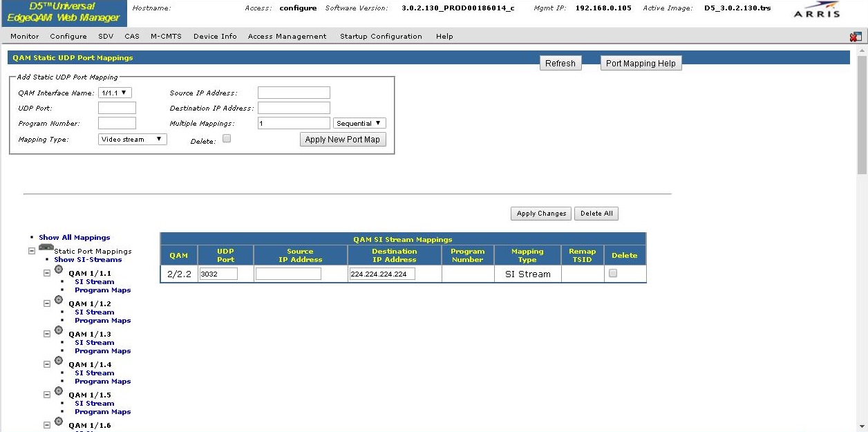
Task: Click Source IP field in QAM 2/2.2 row
Action: pos(288,274)
